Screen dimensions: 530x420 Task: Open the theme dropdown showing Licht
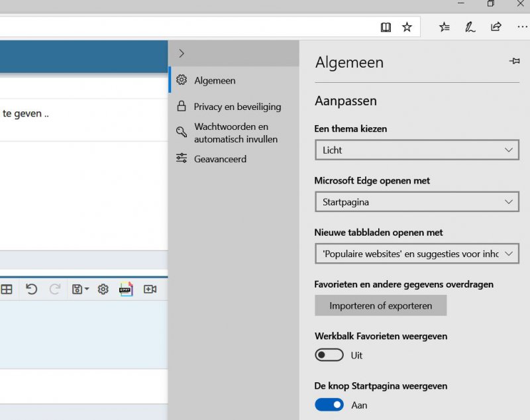point(417,150)
